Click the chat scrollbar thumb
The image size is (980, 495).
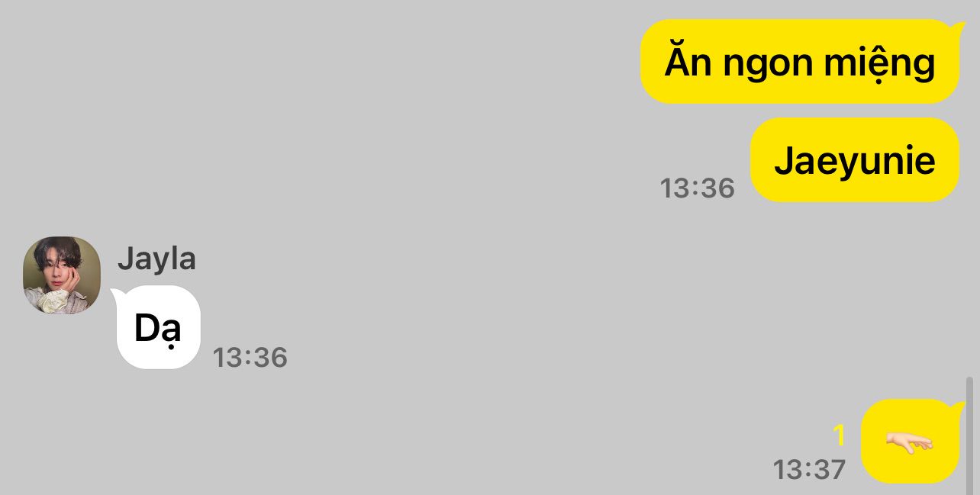pos(969,435)
